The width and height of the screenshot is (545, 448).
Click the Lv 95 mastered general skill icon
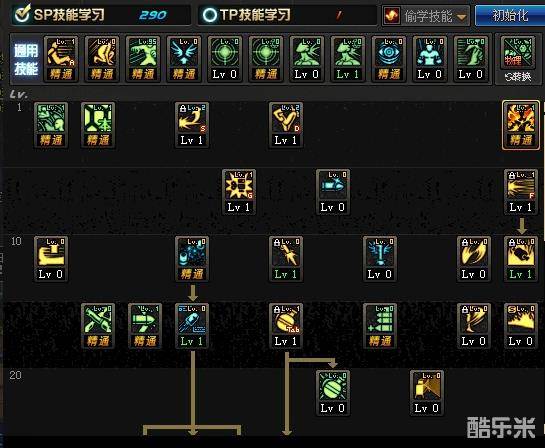(143, 59)
